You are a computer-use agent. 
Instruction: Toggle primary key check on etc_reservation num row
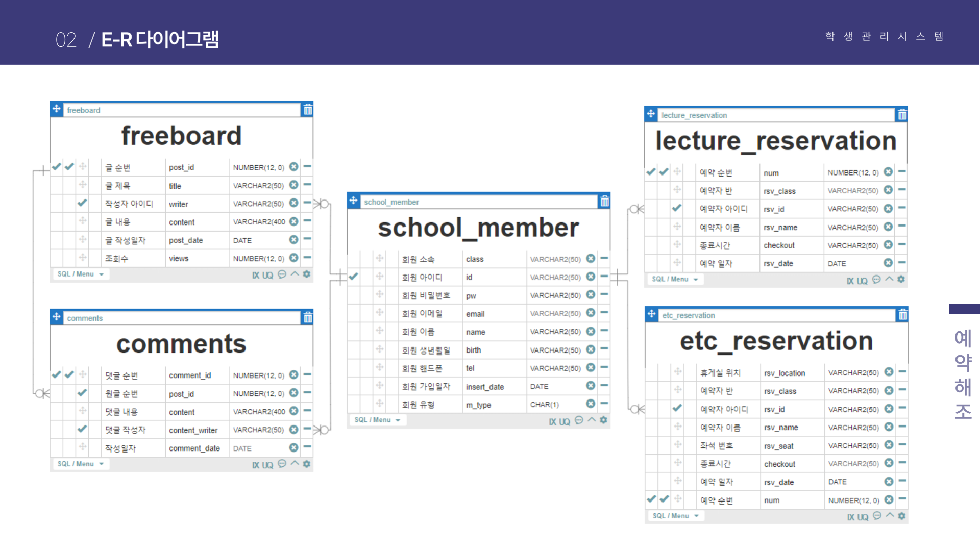[x=651, y=499]
